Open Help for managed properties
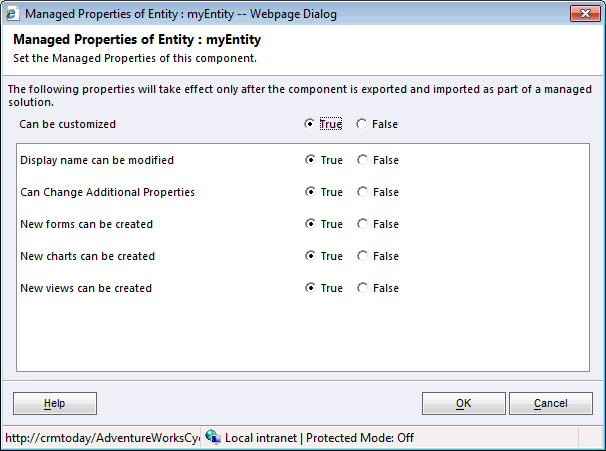The width and height of the screenshot is (606, 451). pyautogui.click(x=55, y=403)
